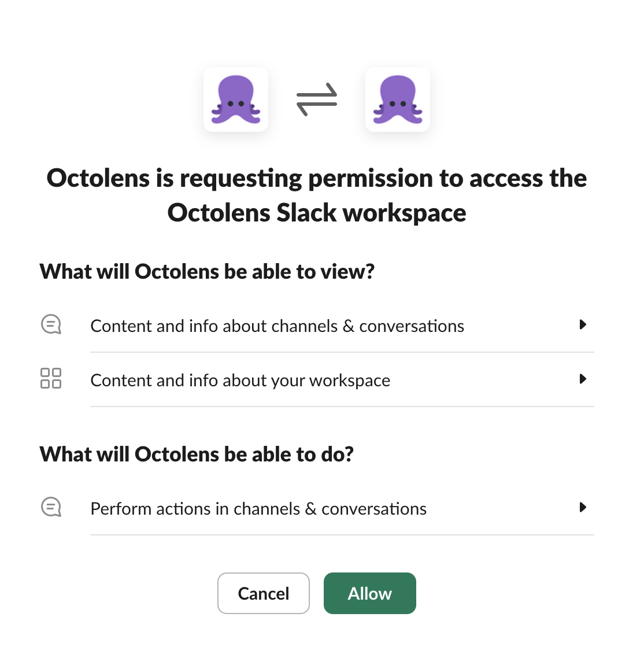Click divider line under Perform actions row
This screenshot has width=644, height=665.
(342, 535)
